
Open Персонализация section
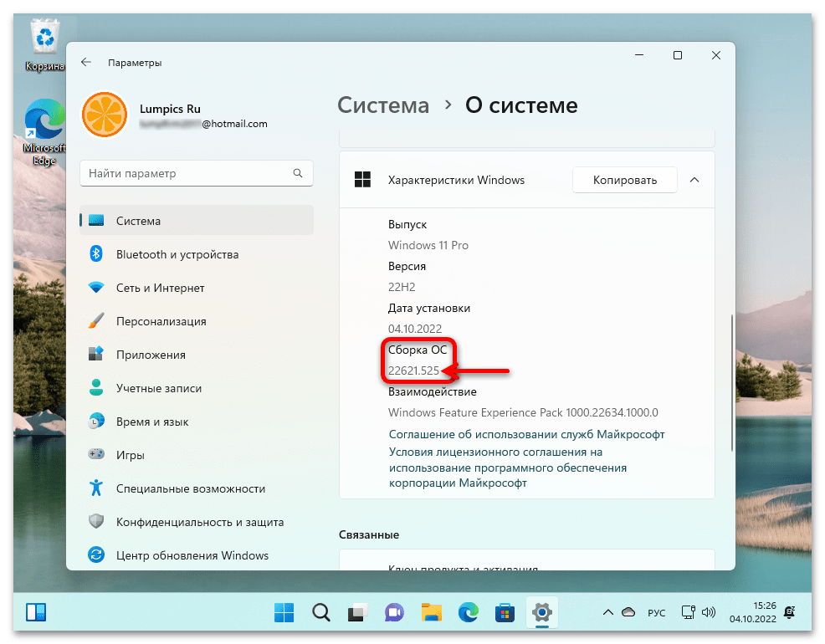tap(197, 321)
